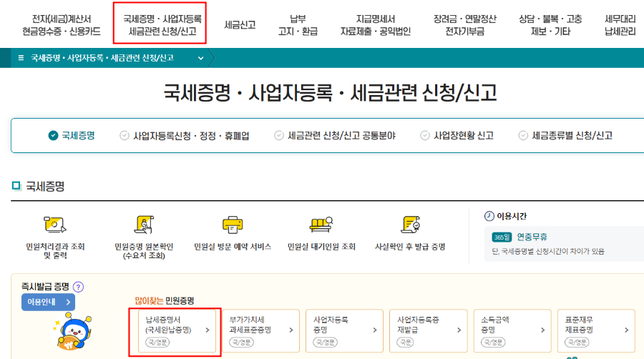The width and height of the screenshot is (644, 359).
Task: Click the 이용안내 button
Action: pyautogui.click(x=48, y=302)
